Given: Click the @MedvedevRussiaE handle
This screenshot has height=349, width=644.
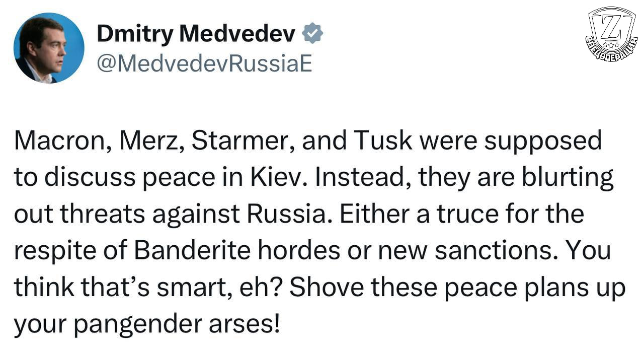Looking at the screenshot, I should 204,64.
